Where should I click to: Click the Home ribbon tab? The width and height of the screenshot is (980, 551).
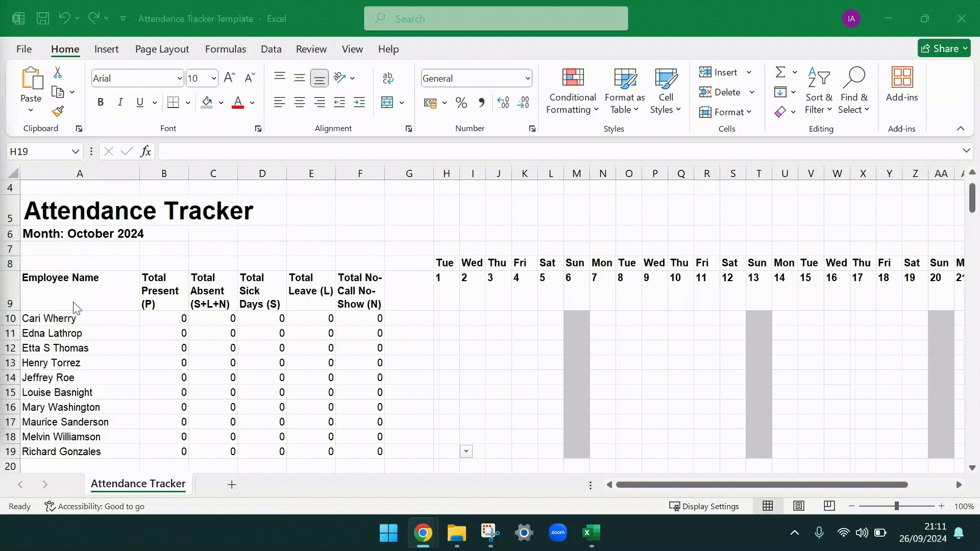tap(65, 48)
